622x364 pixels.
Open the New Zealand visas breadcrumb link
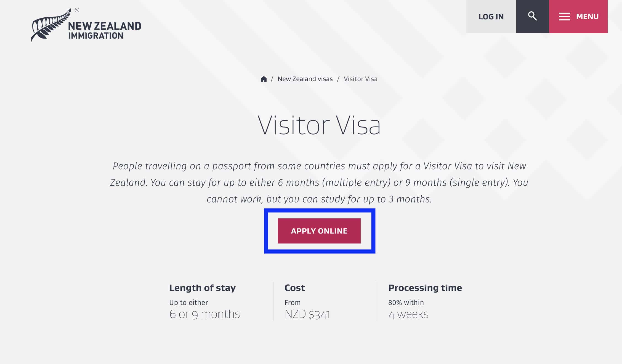[305, 79]
